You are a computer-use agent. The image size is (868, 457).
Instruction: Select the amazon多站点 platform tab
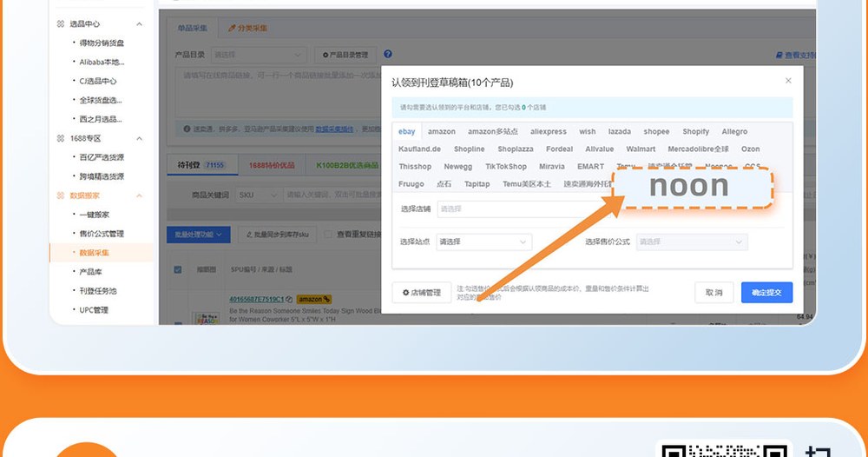493,131
